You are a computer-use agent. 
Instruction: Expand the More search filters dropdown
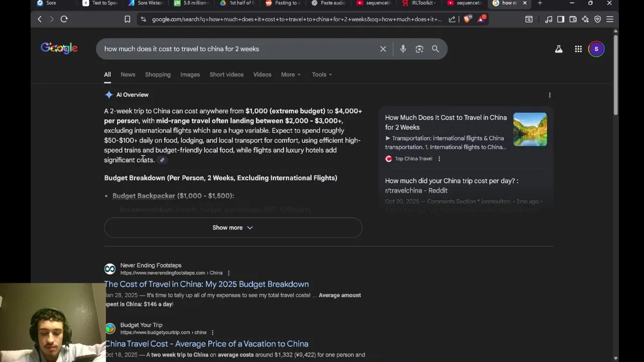[x=291, y=74]
